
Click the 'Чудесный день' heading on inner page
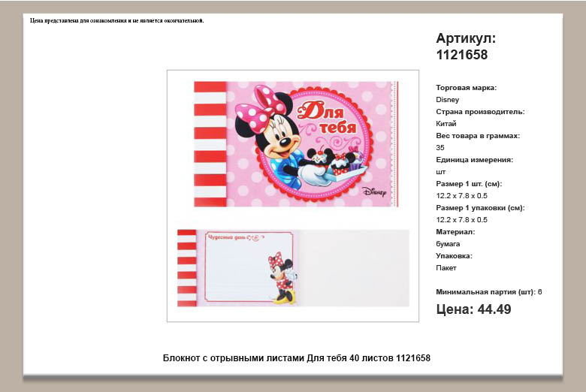tap(226, 237)
